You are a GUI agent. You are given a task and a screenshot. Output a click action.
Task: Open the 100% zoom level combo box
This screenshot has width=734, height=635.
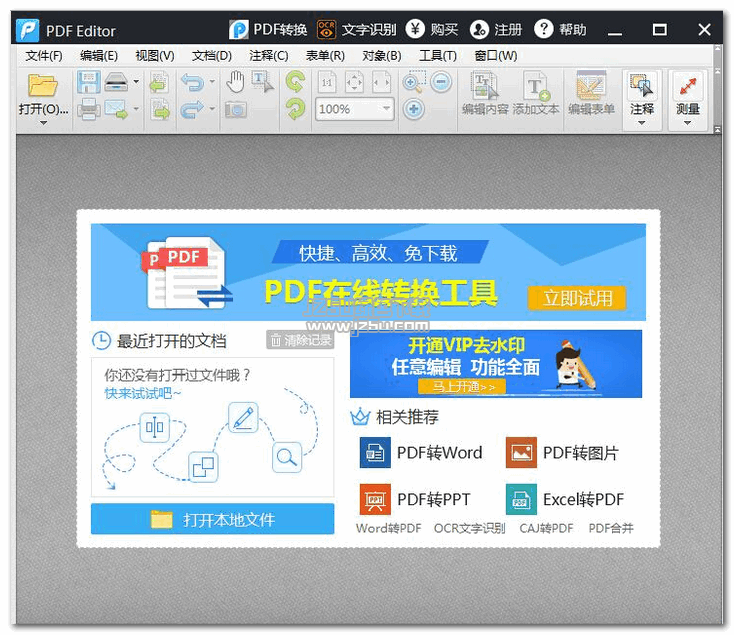pyautogui.click(x=354, y=109)
